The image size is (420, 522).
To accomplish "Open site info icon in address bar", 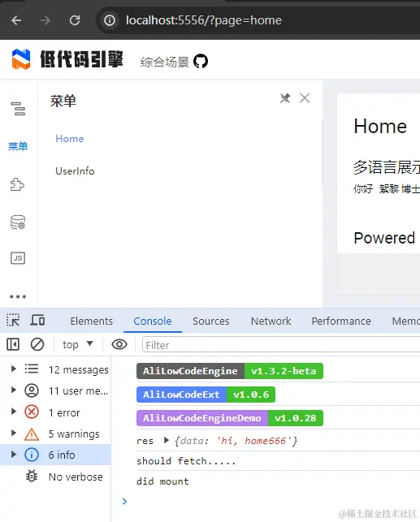I will [109, 20].
